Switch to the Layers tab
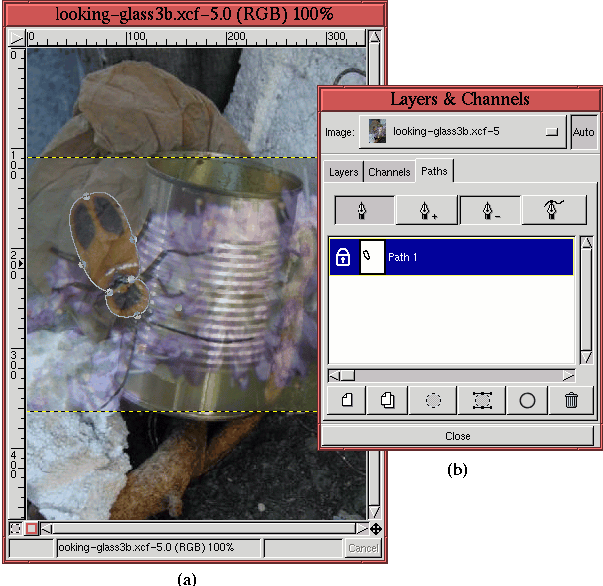This screenshot has height=586, width=603. tap(343, 172)
